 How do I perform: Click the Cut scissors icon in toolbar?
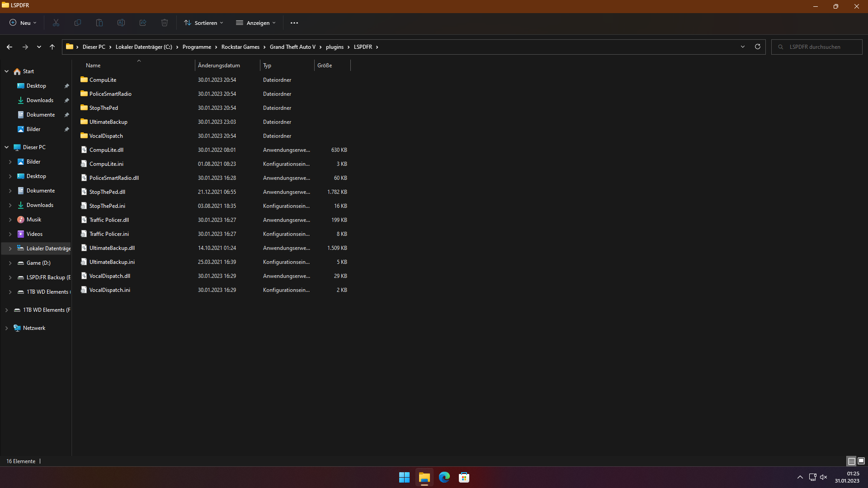(x=56, y=23)
